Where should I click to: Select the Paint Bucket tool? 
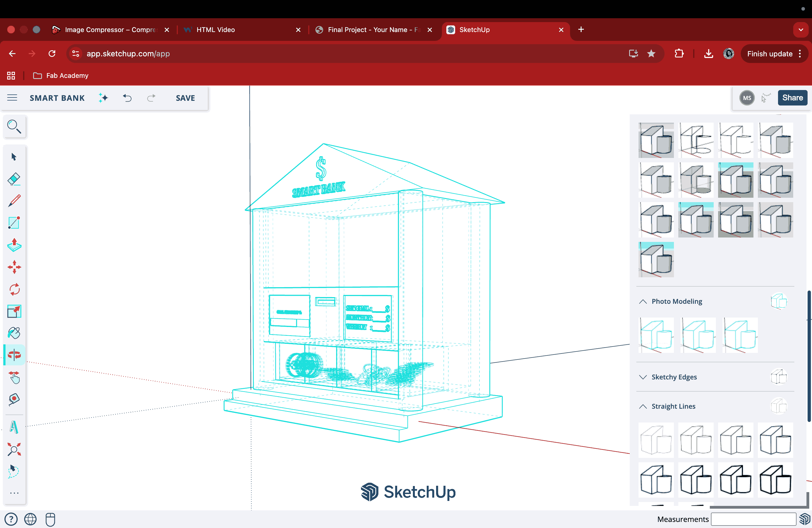[x=14, y=333]
